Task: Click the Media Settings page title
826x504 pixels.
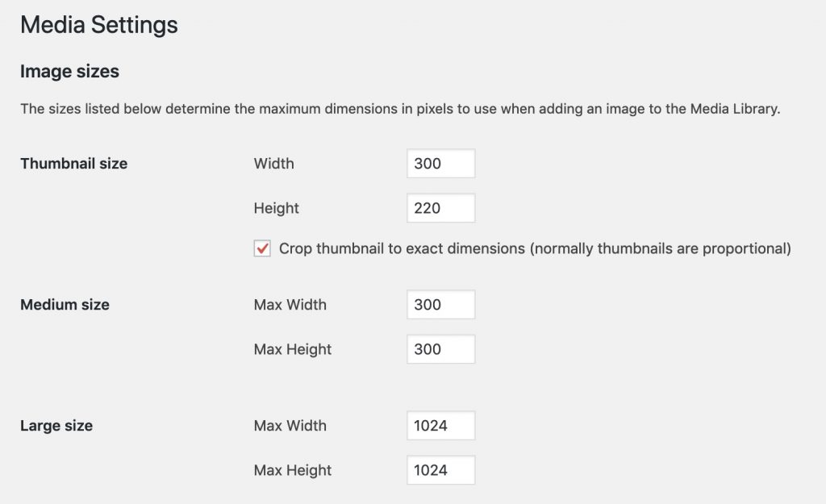Action: (x=98, y=25)
